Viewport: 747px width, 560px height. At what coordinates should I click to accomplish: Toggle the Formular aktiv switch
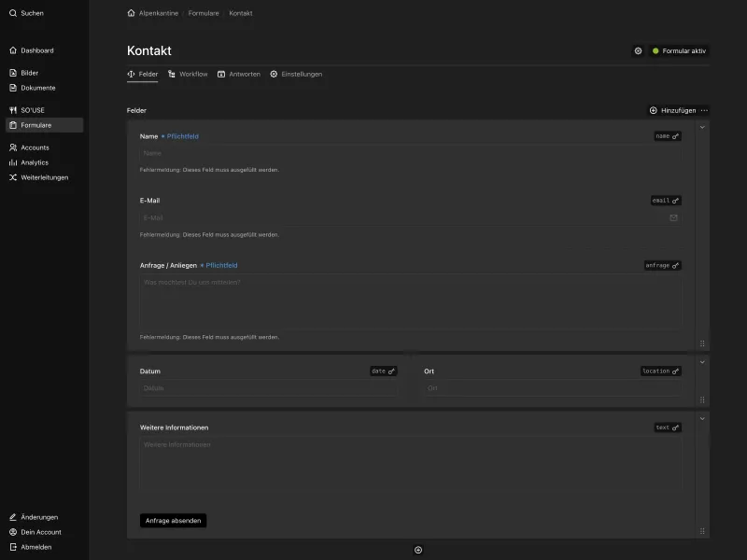[x=683, y=51]
